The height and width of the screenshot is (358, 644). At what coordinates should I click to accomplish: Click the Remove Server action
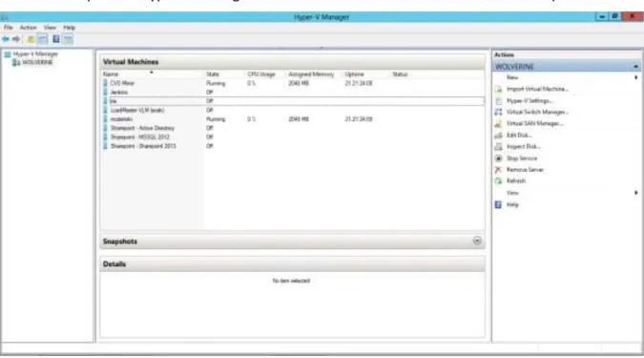coord(525,170)
